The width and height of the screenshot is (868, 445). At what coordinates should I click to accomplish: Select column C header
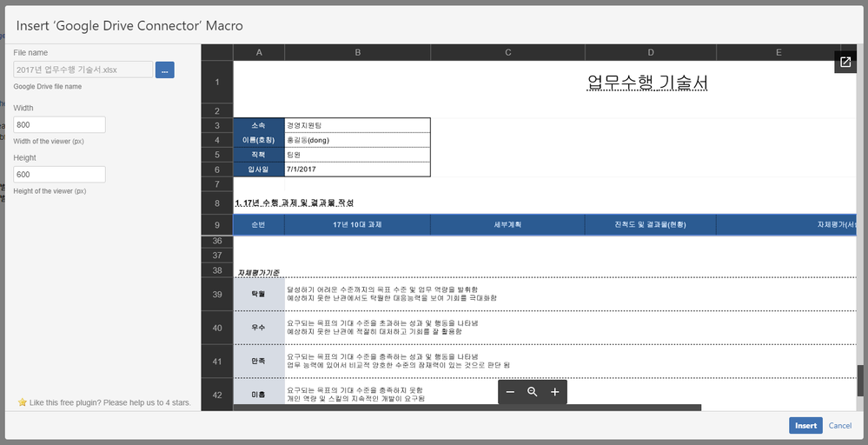coord(507,52)
